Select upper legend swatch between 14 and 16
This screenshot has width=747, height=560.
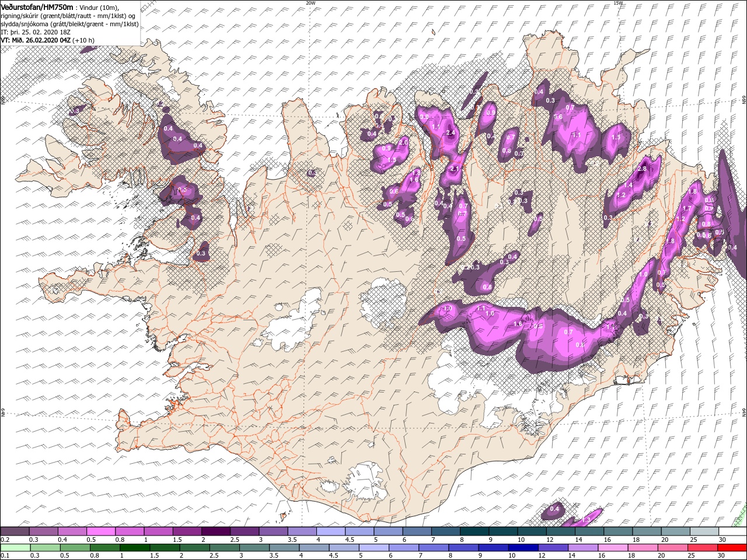tap(589, 531)
